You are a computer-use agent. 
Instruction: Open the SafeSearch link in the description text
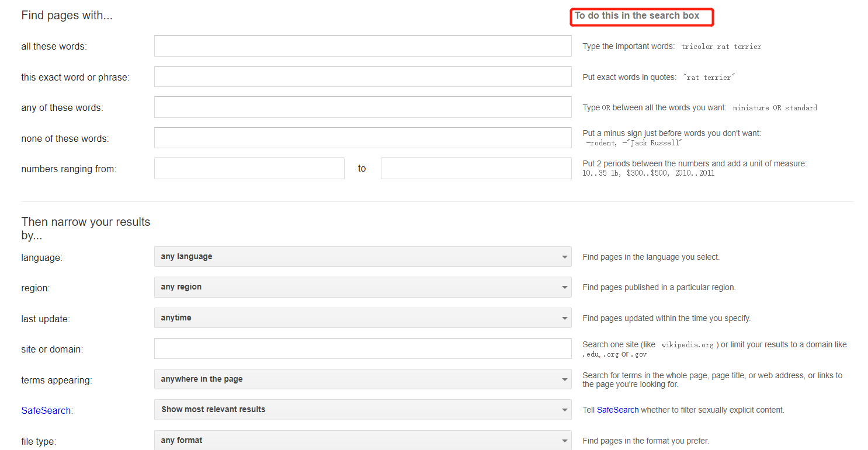[x=617, y=410]
